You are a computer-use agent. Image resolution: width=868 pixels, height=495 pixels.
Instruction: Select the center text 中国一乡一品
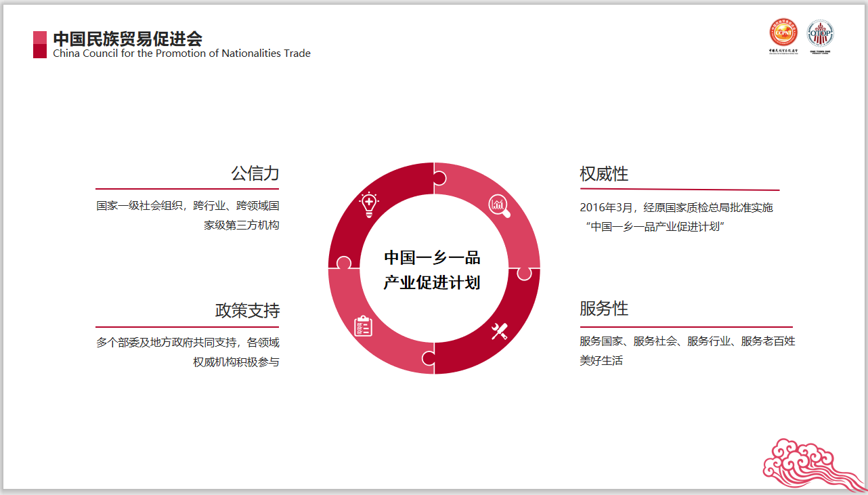(x=432, y=257)
